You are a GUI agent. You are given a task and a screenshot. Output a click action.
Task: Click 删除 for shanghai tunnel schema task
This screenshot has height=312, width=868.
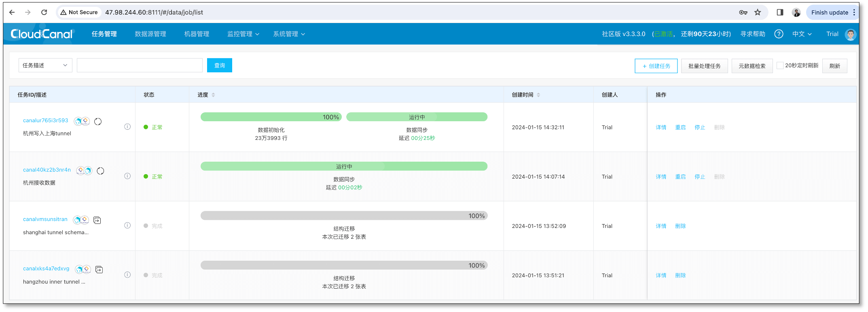680,226
